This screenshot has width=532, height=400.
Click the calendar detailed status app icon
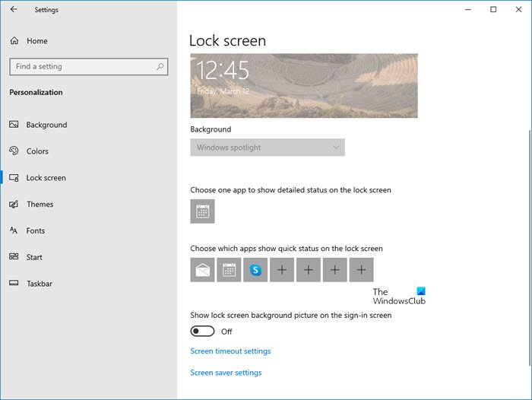[x=203, y=211]
